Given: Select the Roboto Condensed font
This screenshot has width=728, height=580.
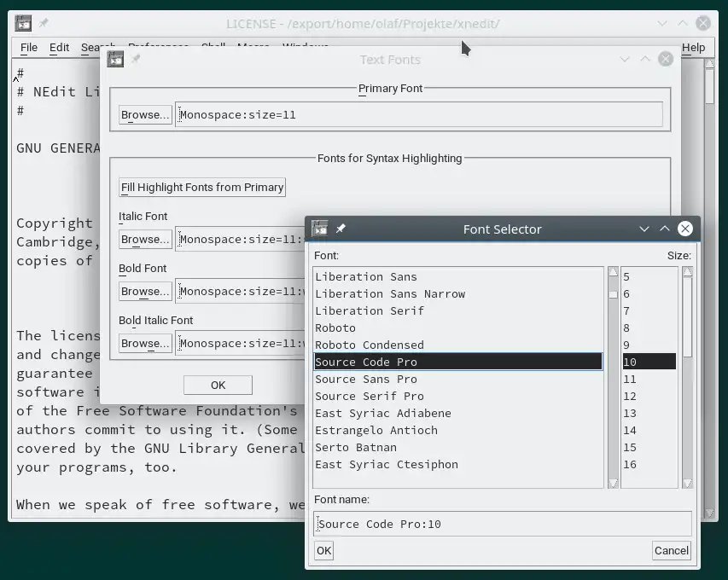Looking at the screenshot, I should (370, 345).
